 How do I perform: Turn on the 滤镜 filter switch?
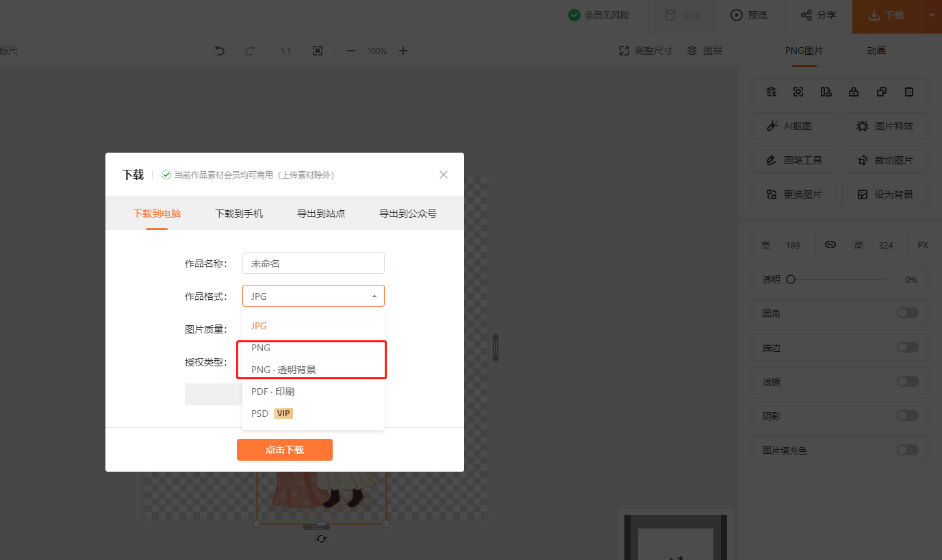907,381
